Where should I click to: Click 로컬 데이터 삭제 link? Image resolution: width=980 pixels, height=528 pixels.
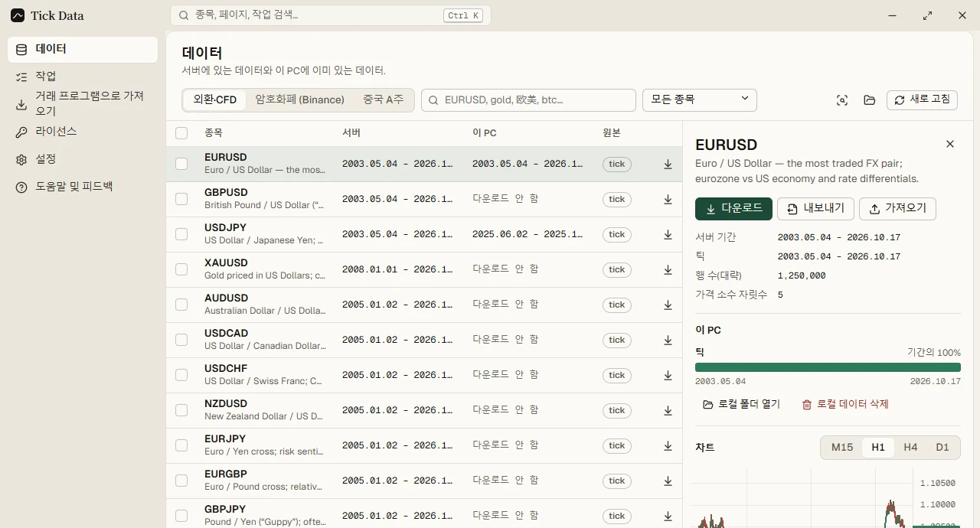[845, 405]
